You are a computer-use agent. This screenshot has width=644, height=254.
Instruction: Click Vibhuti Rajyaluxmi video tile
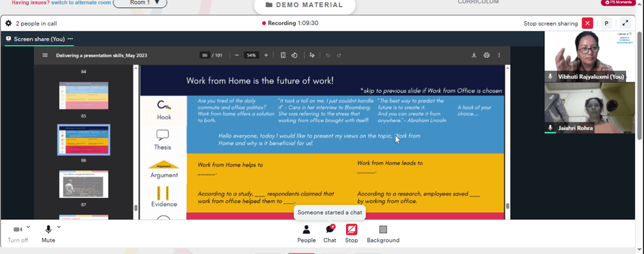point(589,56)
